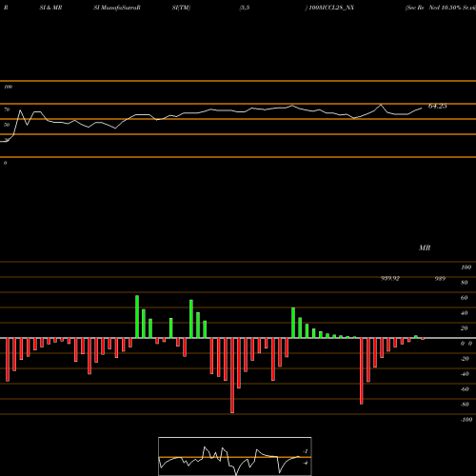Click the RSI current value 64.25 label

[x=438, y=107]
